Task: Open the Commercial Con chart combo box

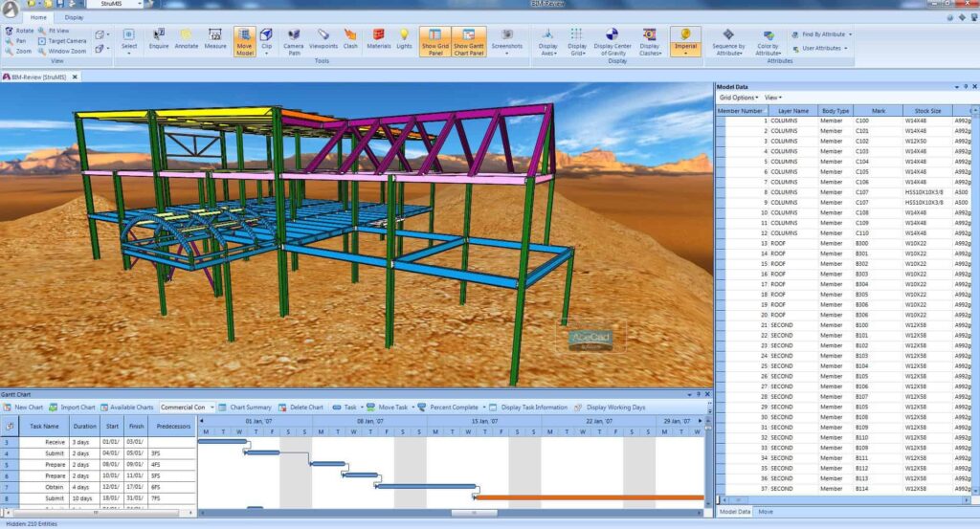Action: 187,408
